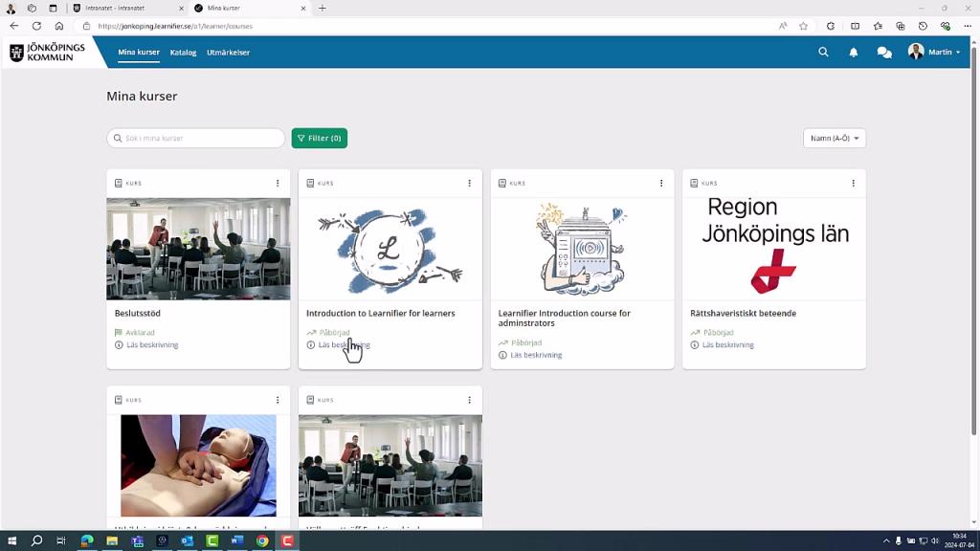This screenshot has width=980, height=551.
Task: Open the Filter (0) button
Action: [320, 138]
